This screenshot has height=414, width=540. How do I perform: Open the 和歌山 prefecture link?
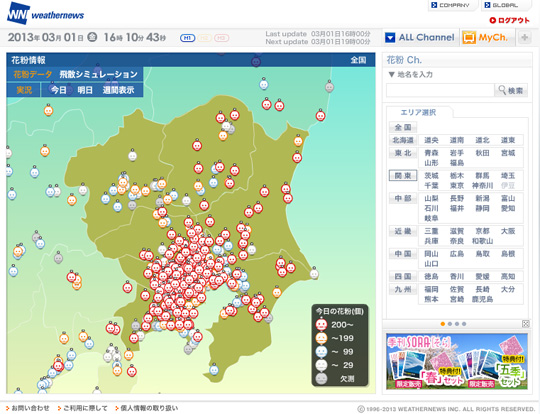click(482, 241)
